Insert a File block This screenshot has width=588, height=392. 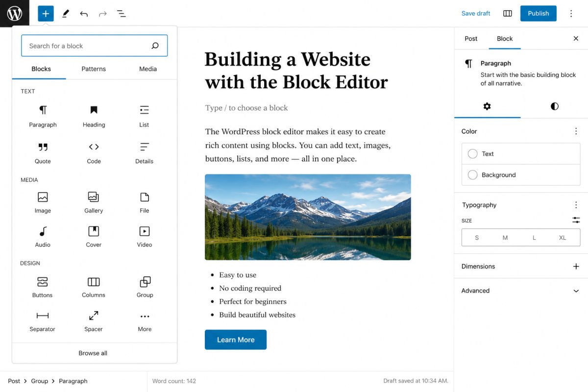144,202
